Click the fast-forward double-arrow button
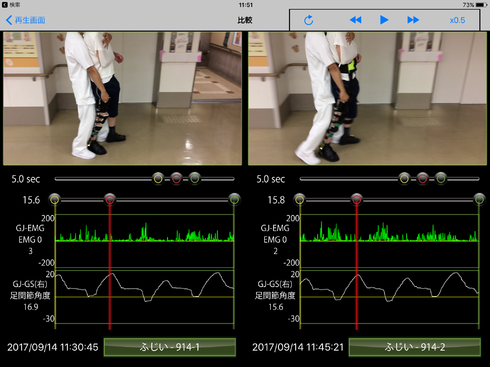Screen dimensions: 490x367 pyautogui.click(x=413, y=20)
